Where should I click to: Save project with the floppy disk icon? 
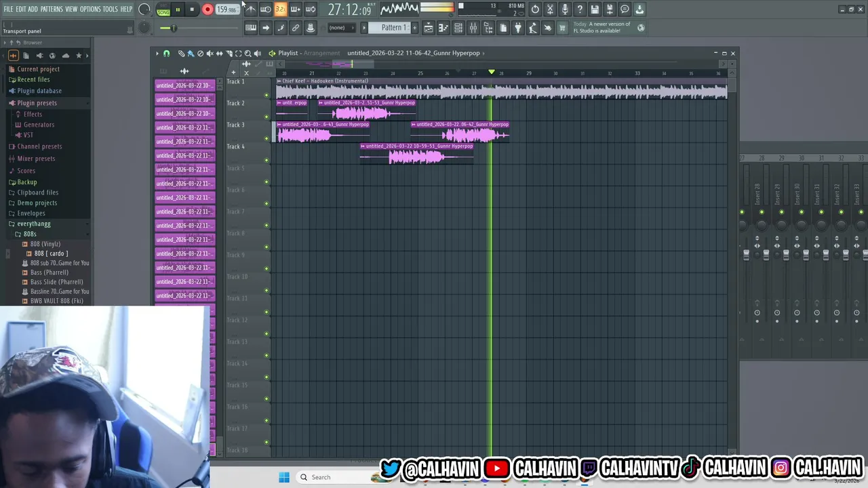coord(595,9)
